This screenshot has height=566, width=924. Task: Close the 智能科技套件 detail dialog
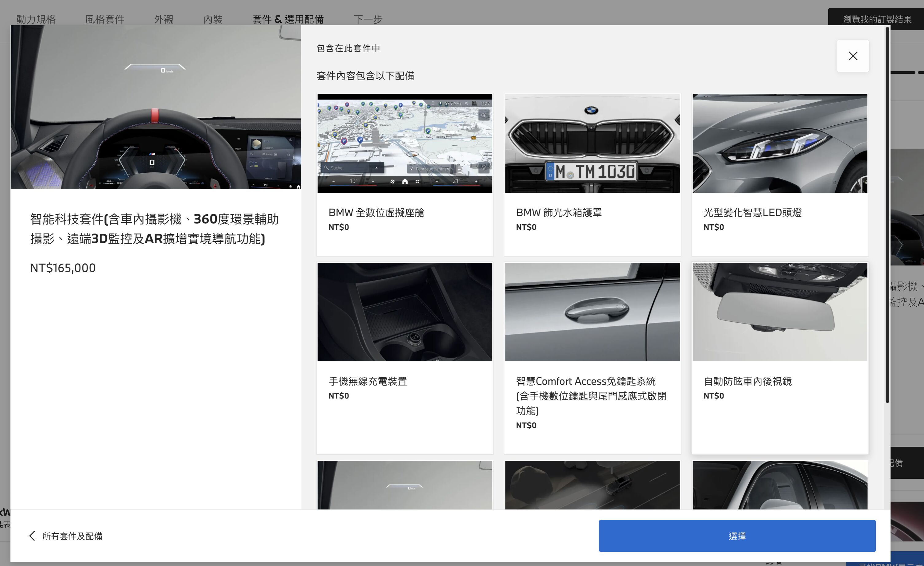point(853,56)
